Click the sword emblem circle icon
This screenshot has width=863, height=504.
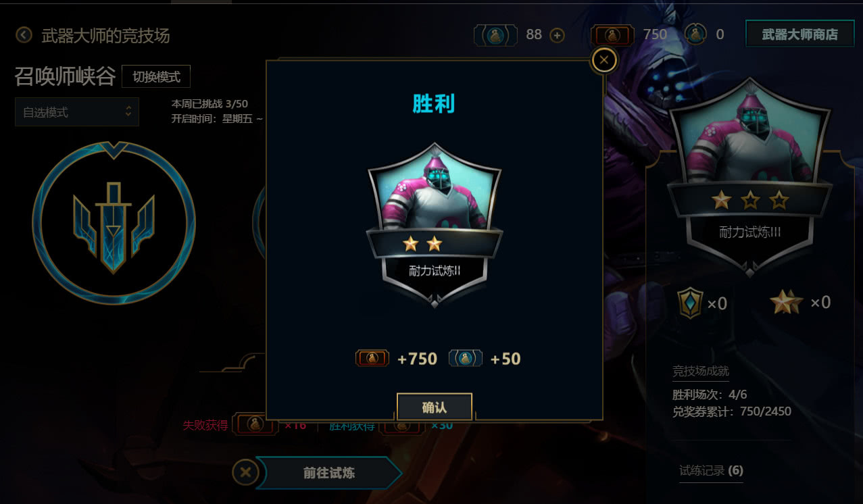point(114,222)
